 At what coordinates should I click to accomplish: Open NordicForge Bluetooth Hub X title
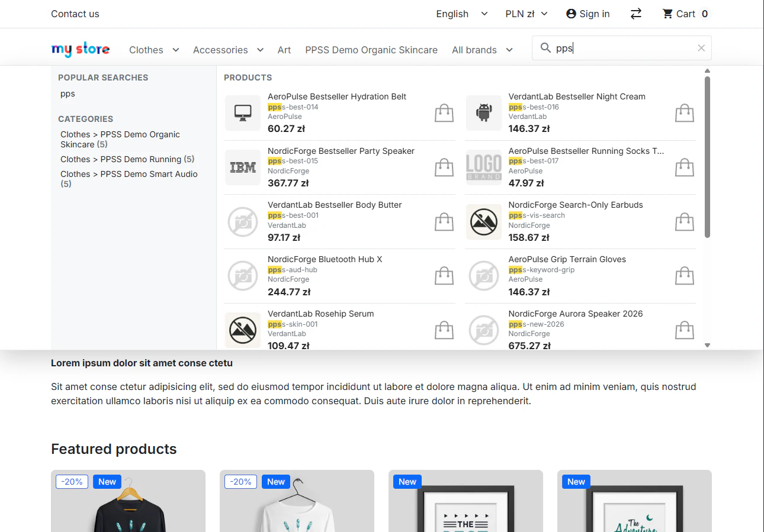[325, 259]
